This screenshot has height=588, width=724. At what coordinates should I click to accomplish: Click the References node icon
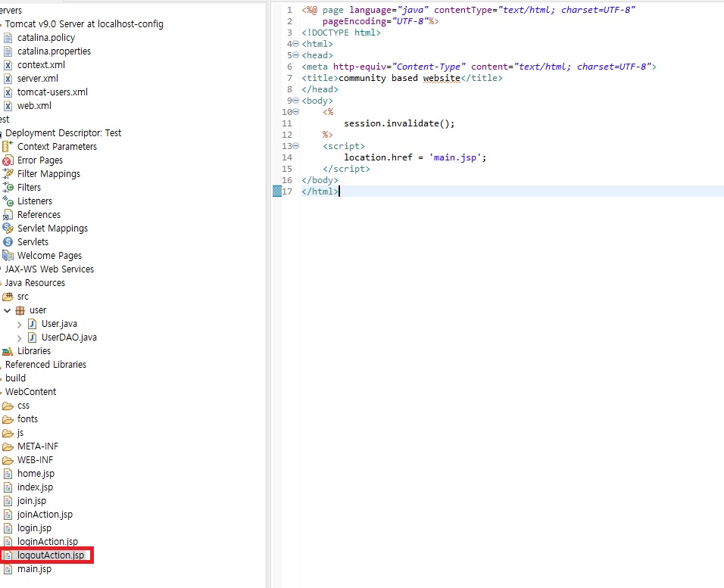(x=8, y=215)
